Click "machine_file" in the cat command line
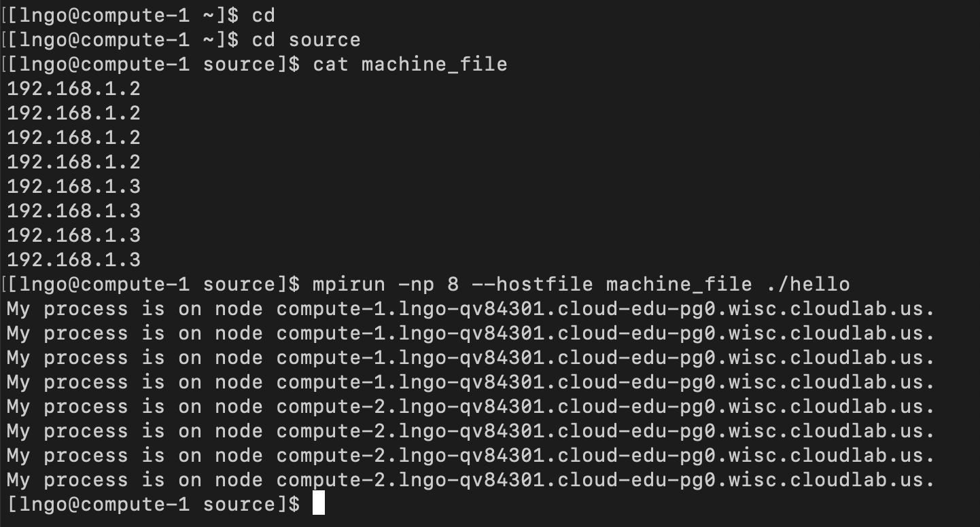980x527 pixels. 434,64
